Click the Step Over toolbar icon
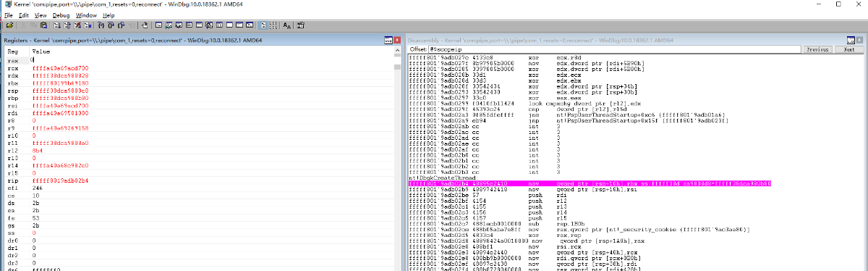 coord(111,25)
